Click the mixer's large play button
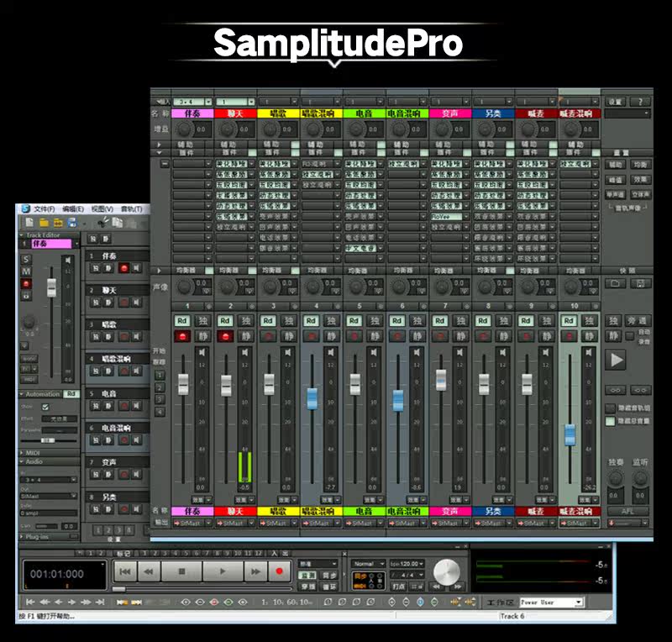 coord(617,360)
